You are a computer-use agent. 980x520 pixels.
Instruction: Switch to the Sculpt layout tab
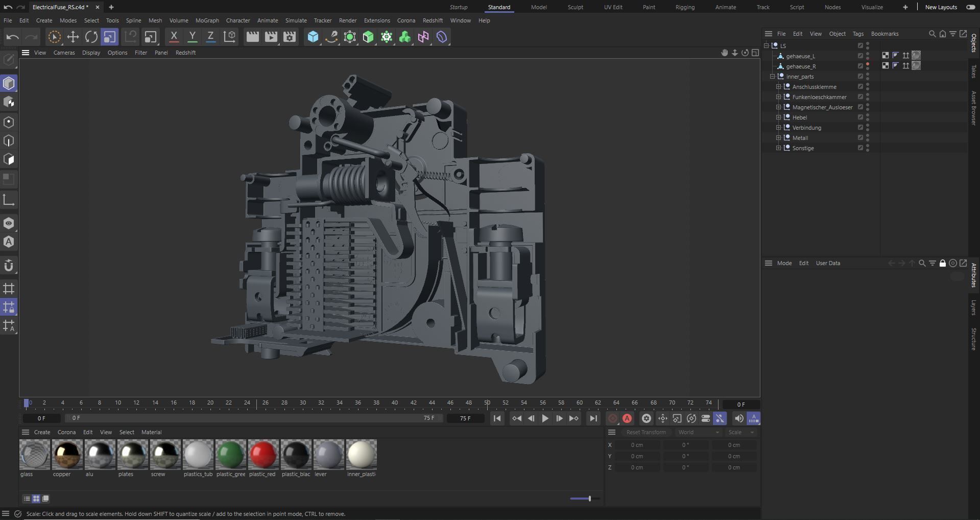(575, 7)
